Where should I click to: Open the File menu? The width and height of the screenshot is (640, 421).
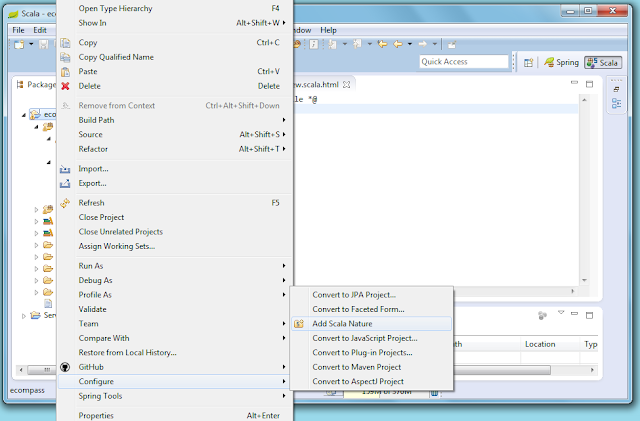18,30
